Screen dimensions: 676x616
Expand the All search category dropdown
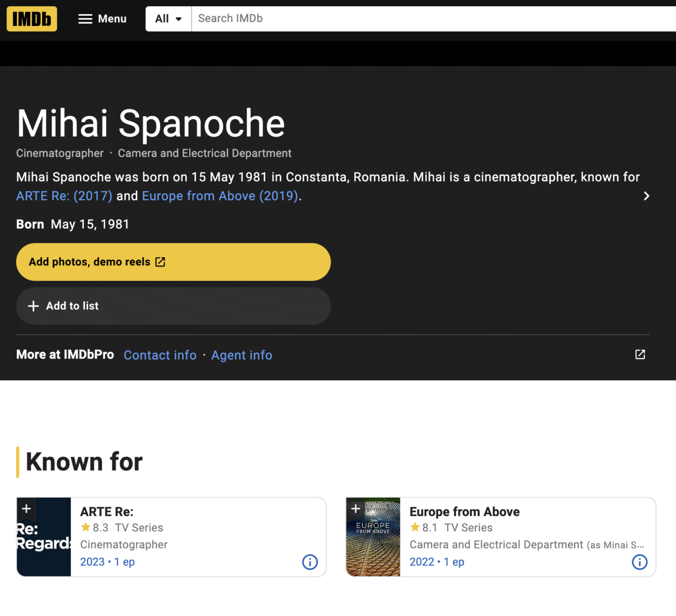point(168,19)
